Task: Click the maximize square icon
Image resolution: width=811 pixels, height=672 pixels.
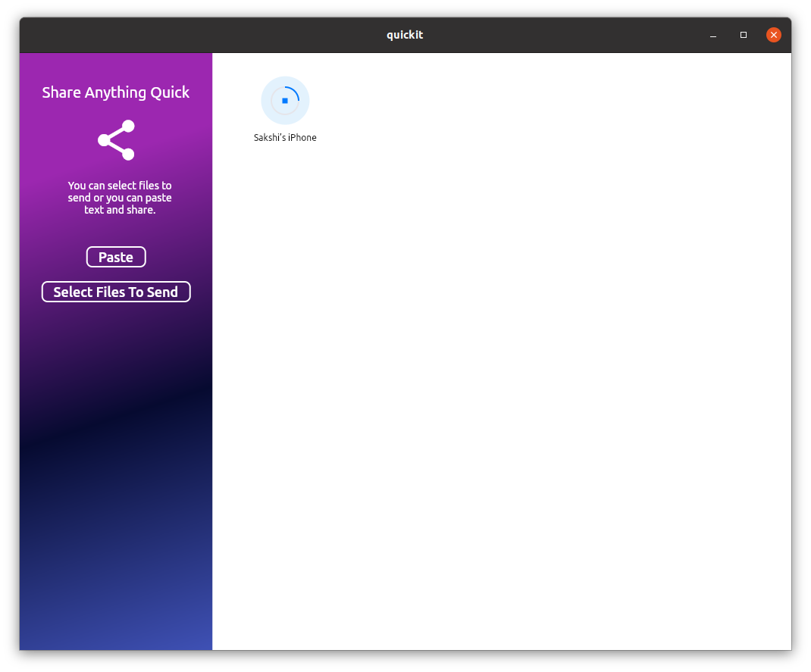Action: tap(743, 35)
